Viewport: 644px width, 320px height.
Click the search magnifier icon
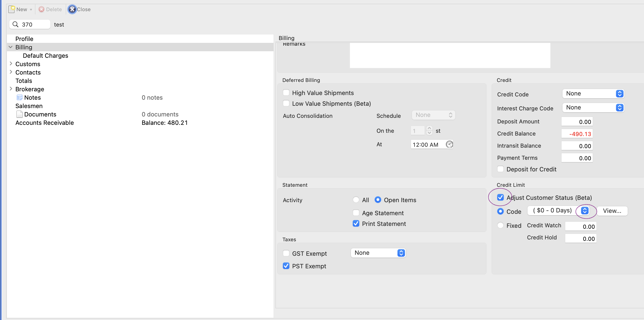tap(16, 24)
